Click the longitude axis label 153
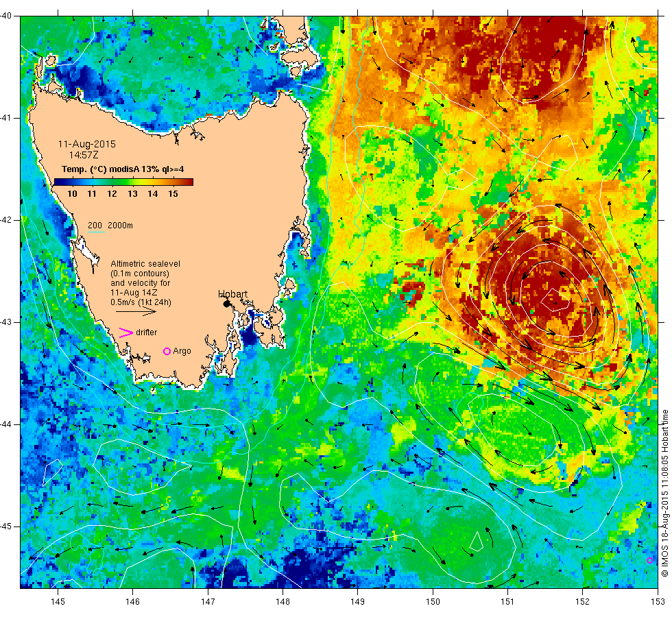 tap(657, 602)
